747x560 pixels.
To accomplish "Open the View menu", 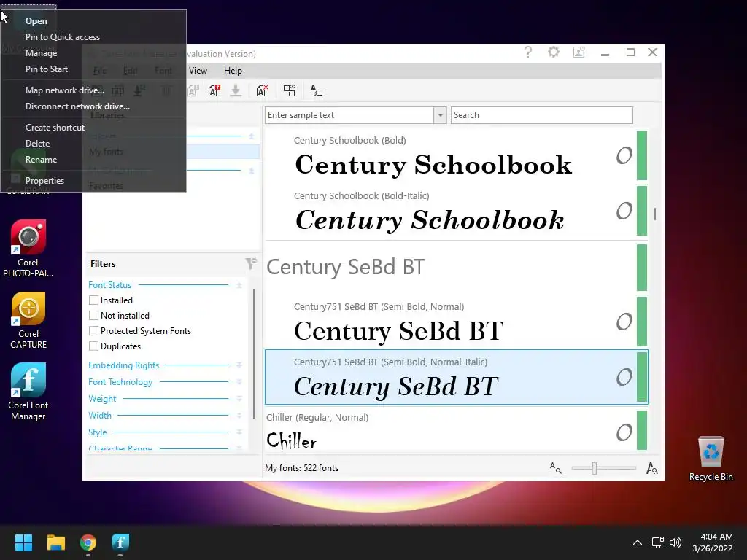I will [198, 71].
